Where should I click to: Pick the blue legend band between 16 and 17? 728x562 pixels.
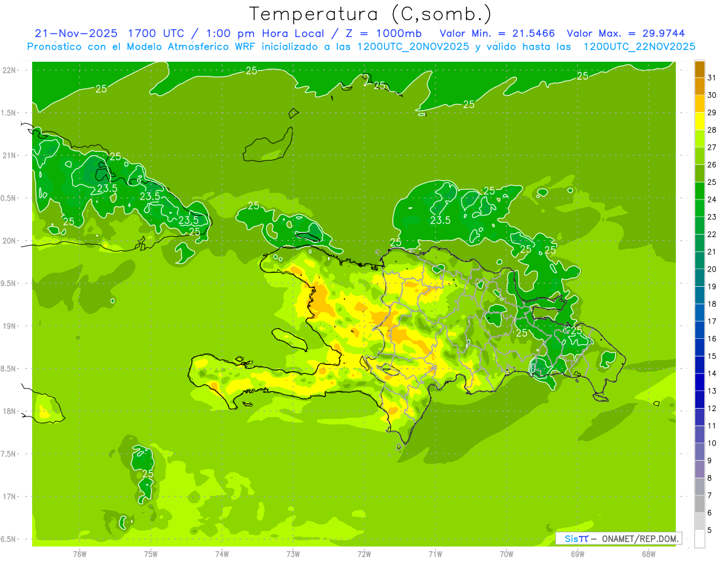(x=699, y=330)
